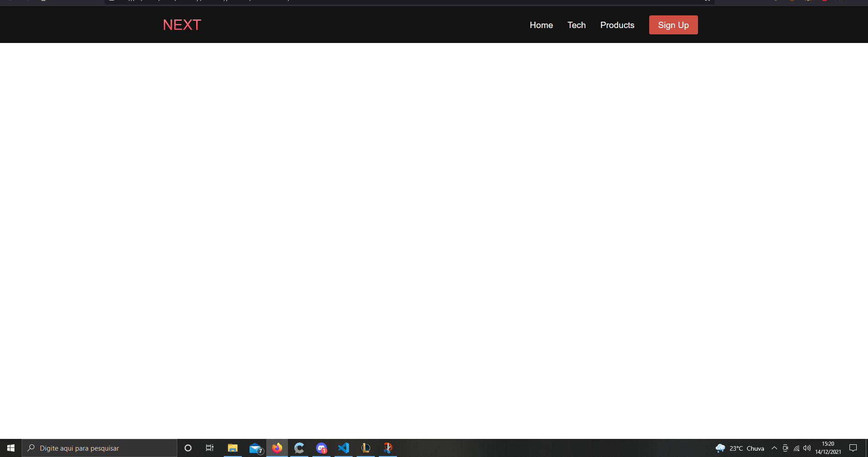This screenshot has height=457, width=868.
Task: Go to the Tech nav link
Action: click(576, 25)
